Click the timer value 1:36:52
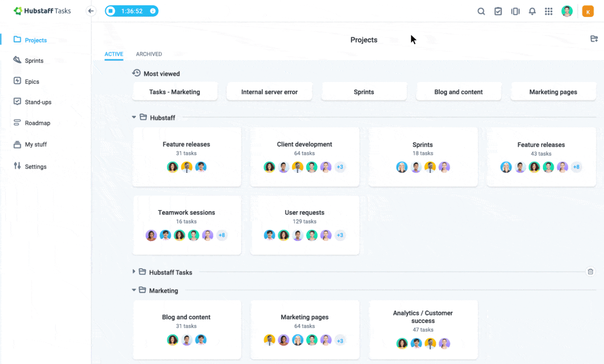The height and width of the screenshot is (364, 604). 132,11
